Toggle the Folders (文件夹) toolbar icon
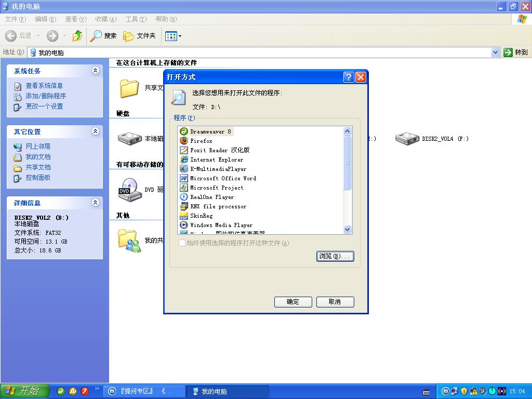 pos(128,36)
